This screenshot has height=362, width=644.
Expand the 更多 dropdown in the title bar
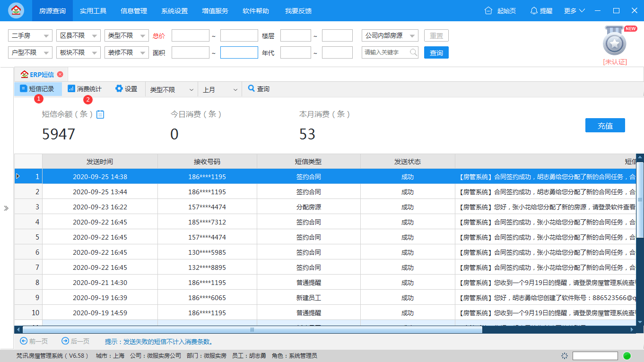(573, 10)
